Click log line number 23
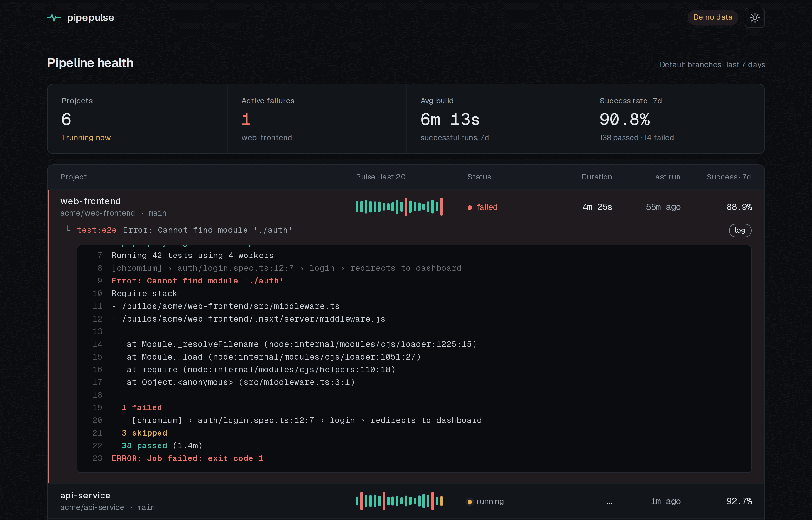The height and width of the screenshot is (520, 812). [97, 458]
